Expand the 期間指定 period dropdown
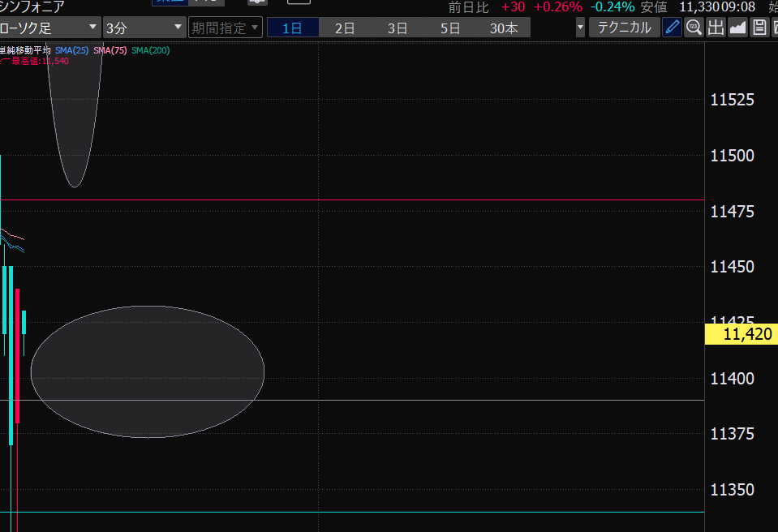The height and width of the screenshot is (532, 778). point(226,28)
